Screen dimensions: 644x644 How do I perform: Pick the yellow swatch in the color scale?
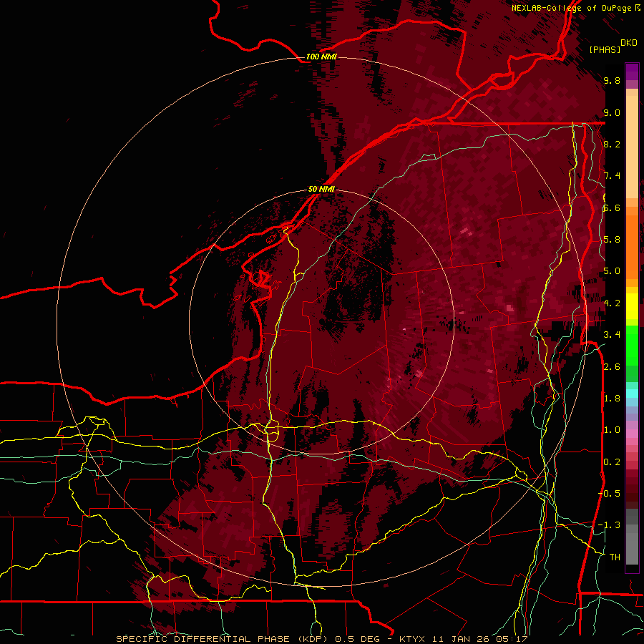(x=632, y=306)
